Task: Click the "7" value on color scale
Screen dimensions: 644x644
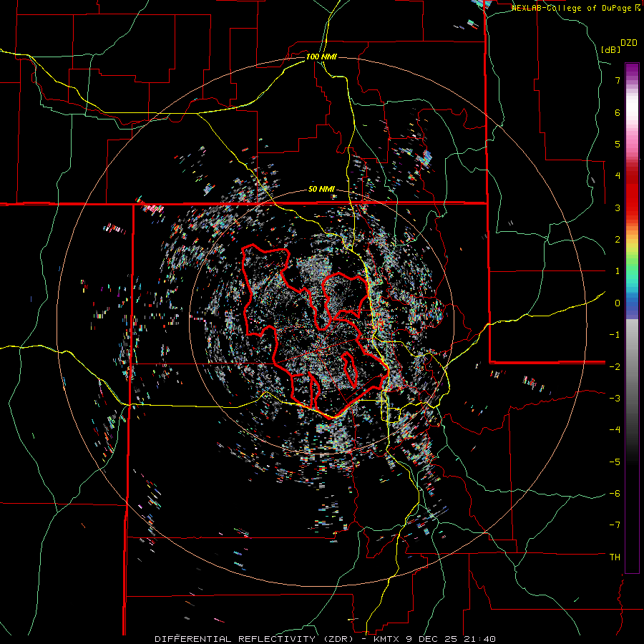Action: [x=618, y=80]
